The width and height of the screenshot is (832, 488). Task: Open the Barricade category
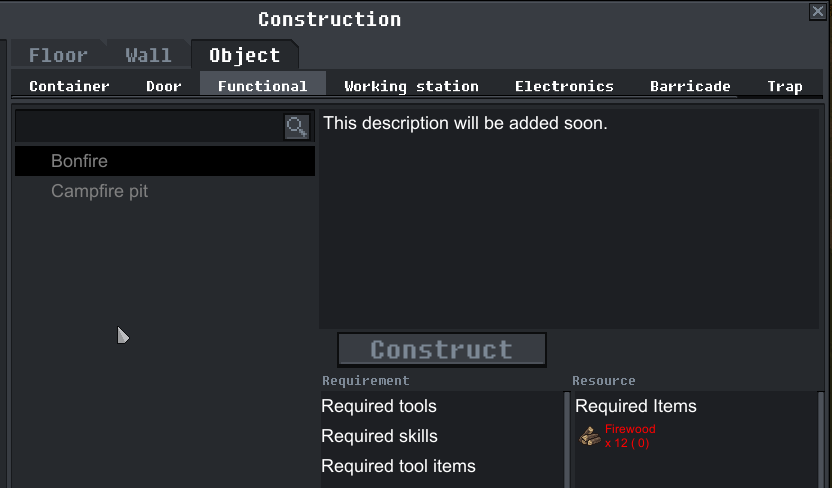coord(690,86)
